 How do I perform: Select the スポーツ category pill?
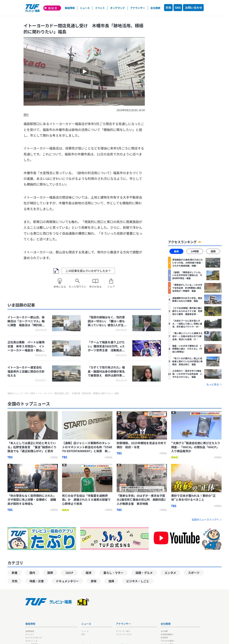coord(194,572)
